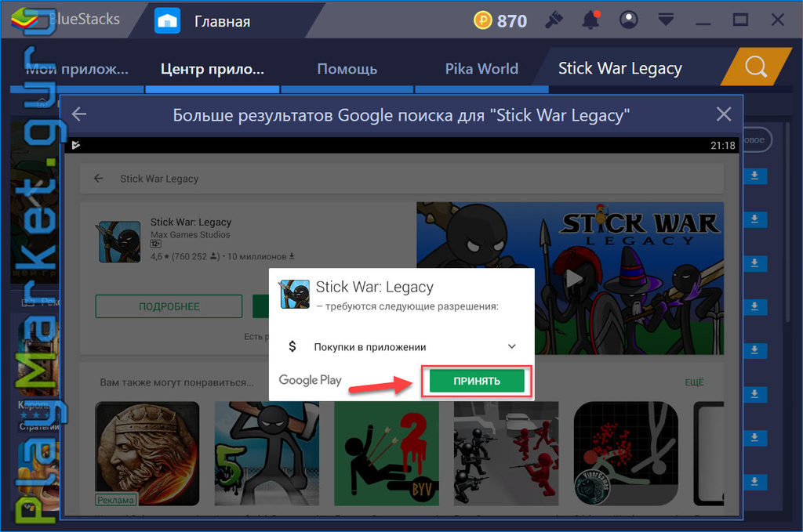This screenshot has width=803, height=532.
Task: Click the Реклама ad label
Action: click(116, 500)
